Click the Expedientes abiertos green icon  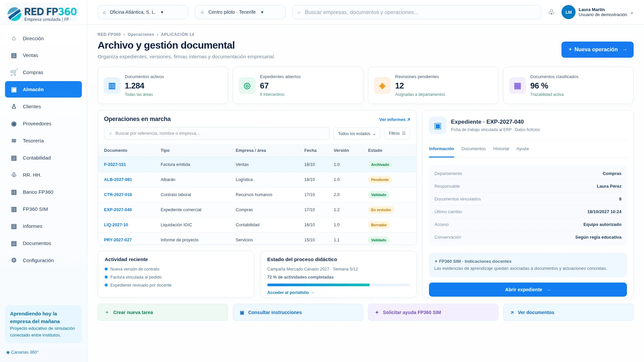point(247,86)
